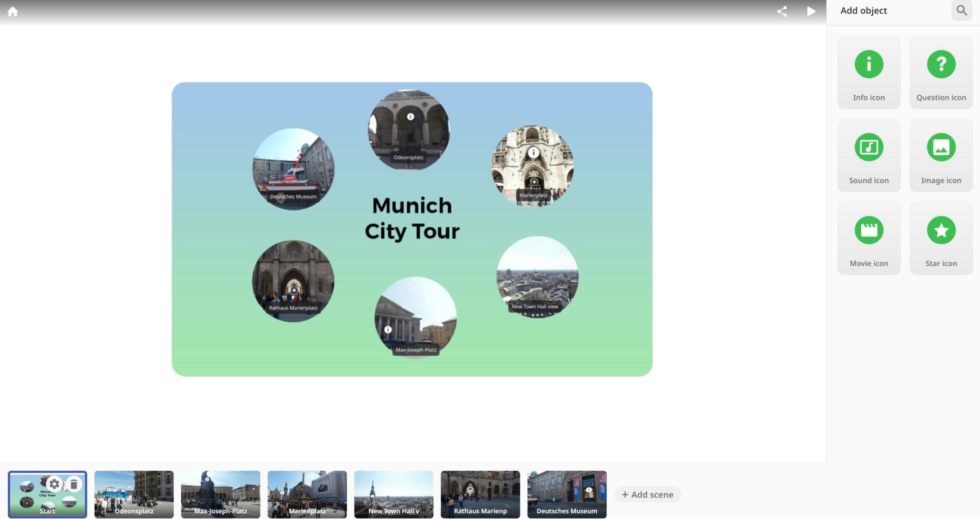Open the Deutsches Museum scene thumbnail

(x=567, y=494)
